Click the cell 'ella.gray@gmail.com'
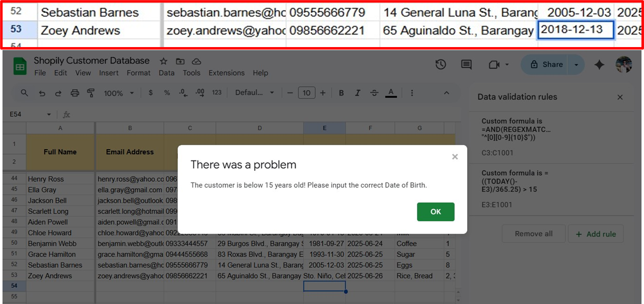This screenshot has width=644, height=304. click(130, 190)
